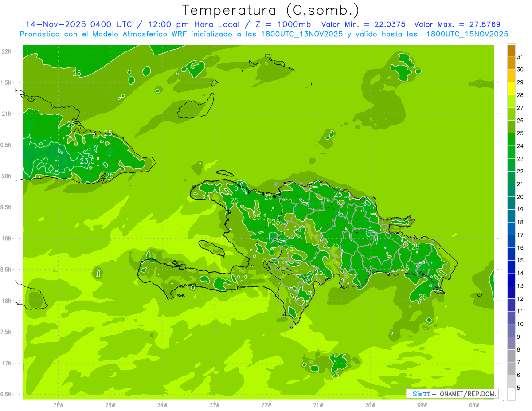
Task: Pick dark blue swatch between 13 and 14
Action: pos(511,280)
